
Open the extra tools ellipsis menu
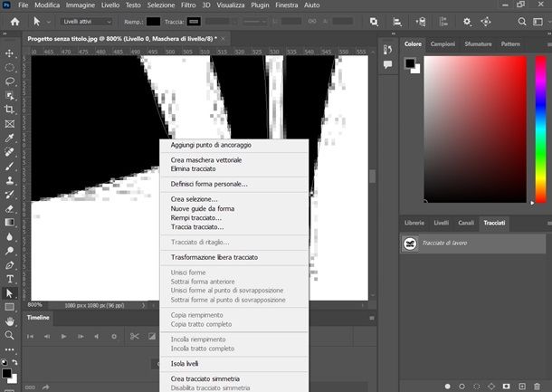coord(10,349)
